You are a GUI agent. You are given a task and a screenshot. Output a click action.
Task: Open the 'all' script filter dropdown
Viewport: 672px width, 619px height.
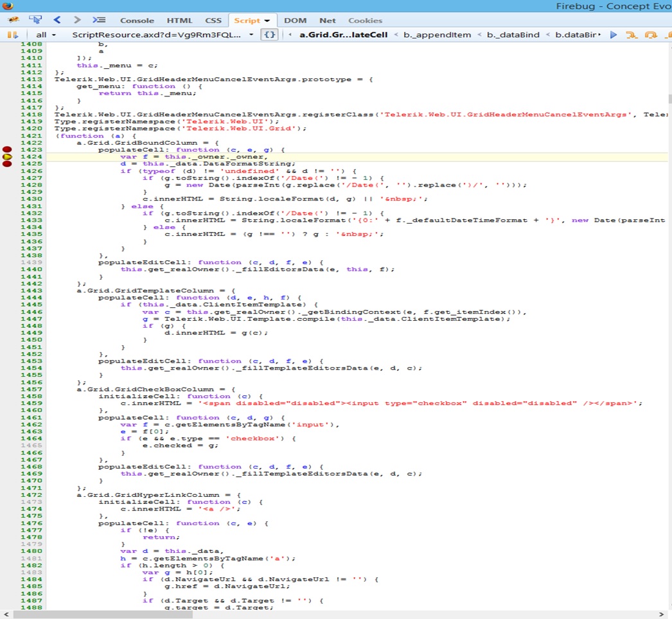click(46, 35)
